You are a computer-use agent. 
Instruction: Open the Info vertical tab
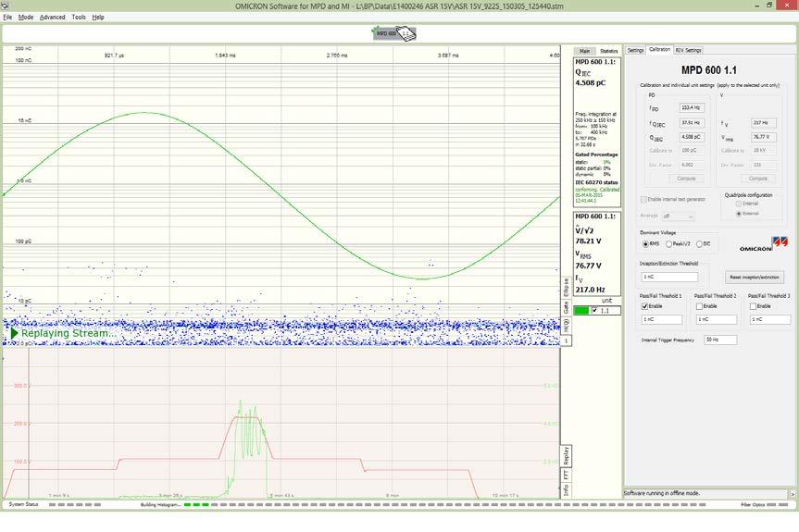pyautogui.click(x=566, y=489)
